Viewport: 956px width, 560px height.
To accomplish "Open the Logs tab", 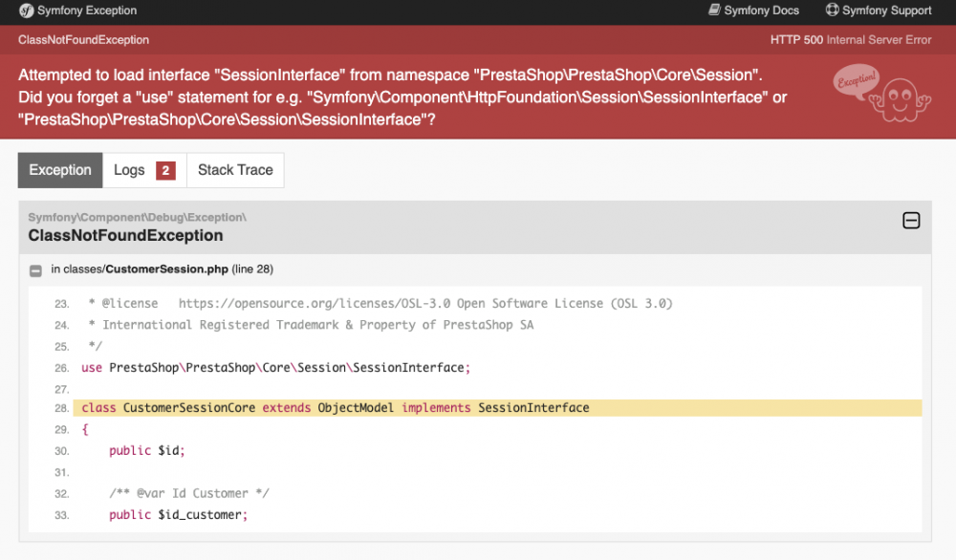I will 128,170.
